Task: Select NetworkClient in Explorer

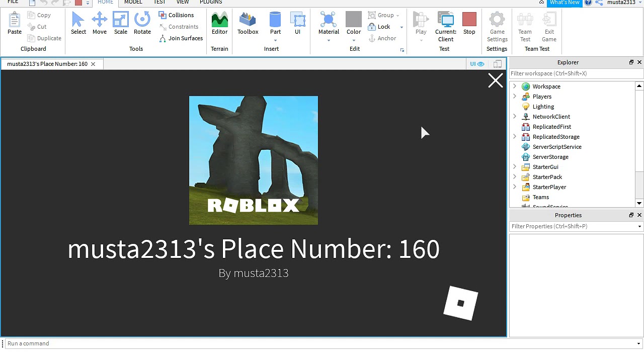Action: pyautogui.click(x=551, y=117)
